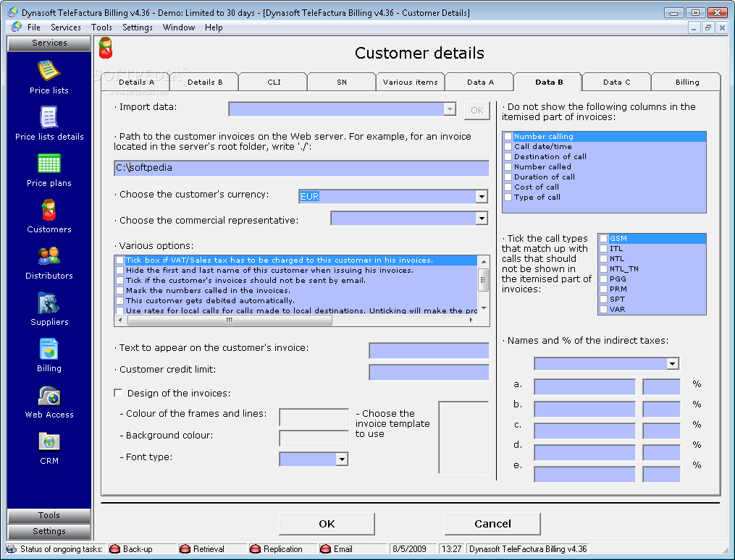Expand the Settings sidebar section
This screenshot has width=735, height=560.
pyautogui.click(x=49, y=532)
